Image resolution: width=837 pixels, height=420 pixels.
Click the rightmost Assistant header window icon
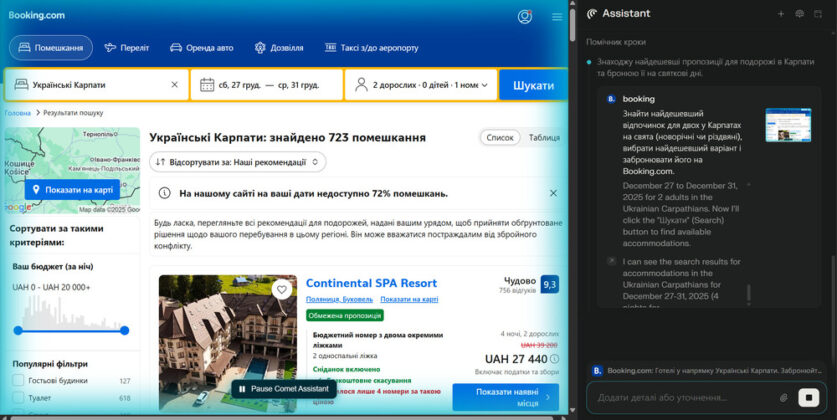tap(818, 14)
